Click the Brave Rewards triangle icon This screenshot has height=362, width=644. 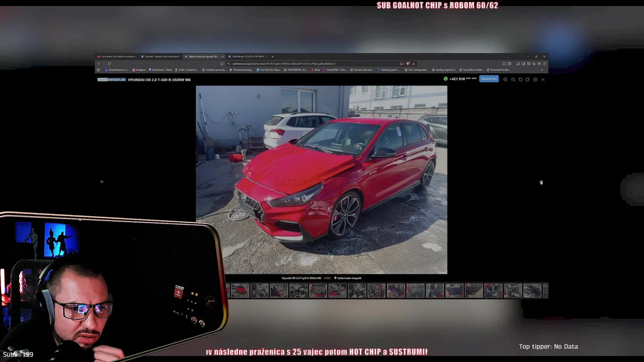[414, 64]
